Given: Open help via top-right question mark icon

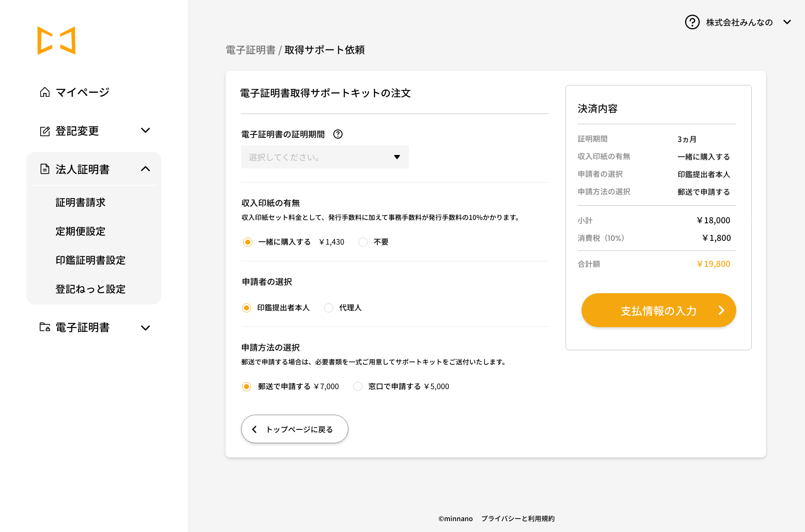Looking at the screenshot, I should (x=692, y=22).
